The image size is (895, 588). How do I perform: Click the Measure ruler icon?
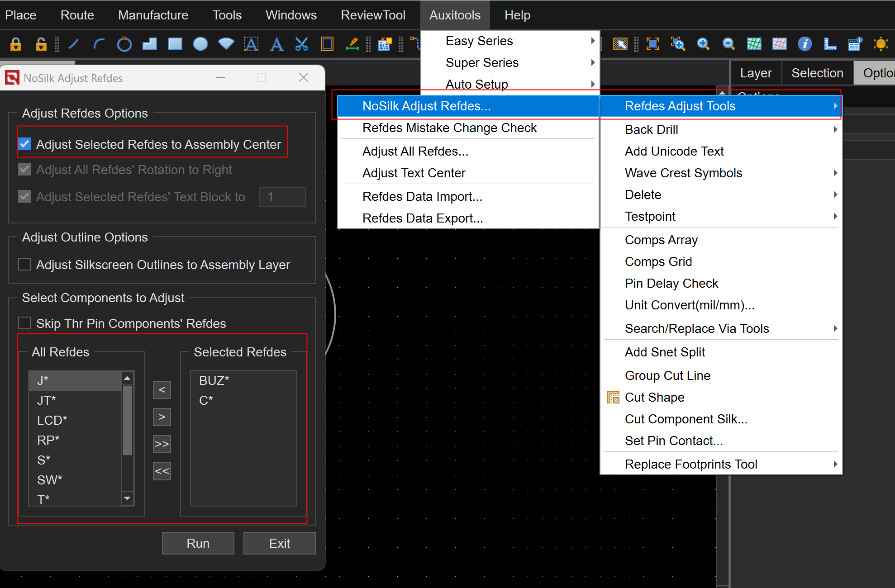click(830, 44)
